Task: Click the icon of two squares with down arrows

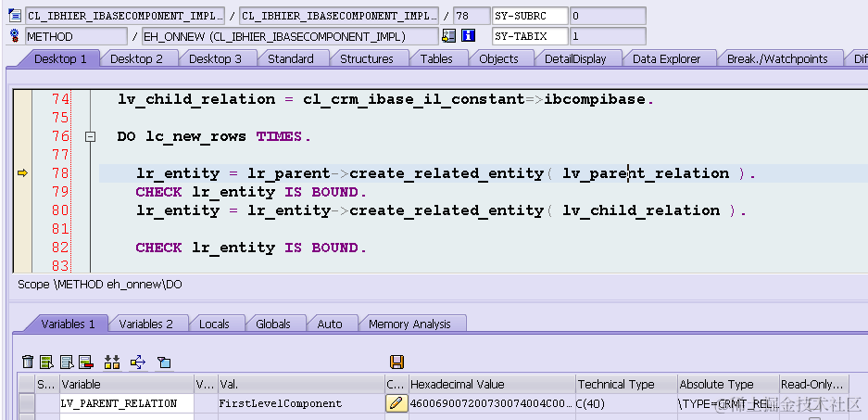Action: (x=112, y=363)
